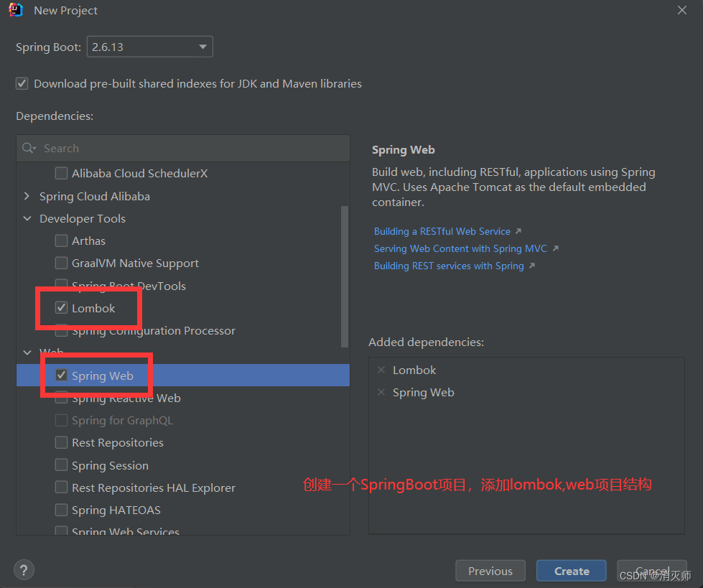The height and width of the screenshot is (588, 703).
Task: Open Building REST services with Spring link
Action: [x=449, y=266]
